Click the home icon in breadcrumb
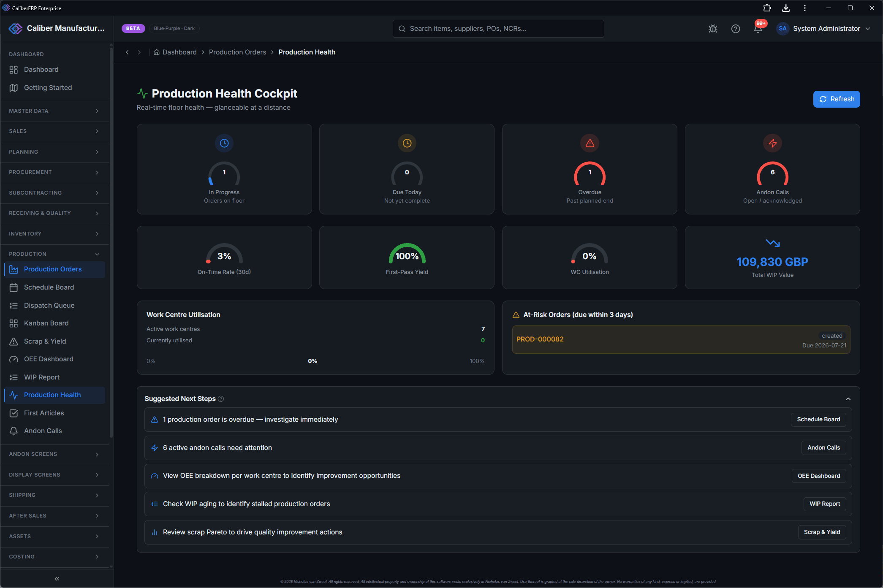Image resolution: width=883 pixels, height=588 pixels. (x=156, y=52)
